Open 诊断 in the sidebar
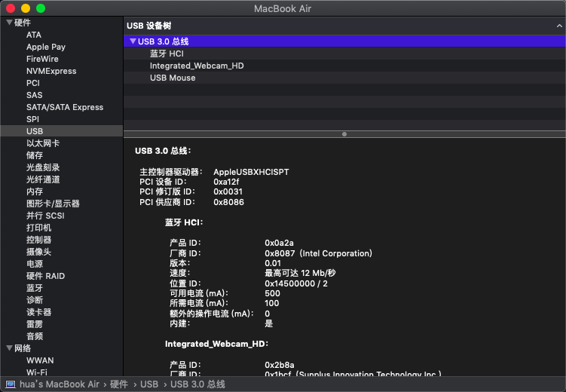 (35, 300)
